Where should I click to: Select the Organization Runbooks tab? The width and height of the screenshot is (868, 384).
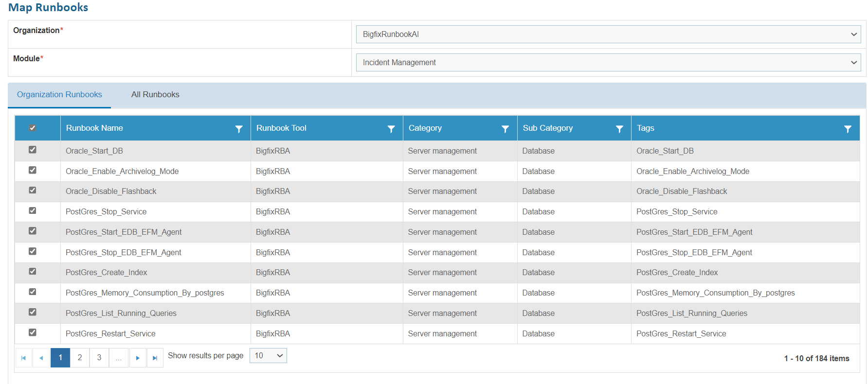tap(59, 95)
